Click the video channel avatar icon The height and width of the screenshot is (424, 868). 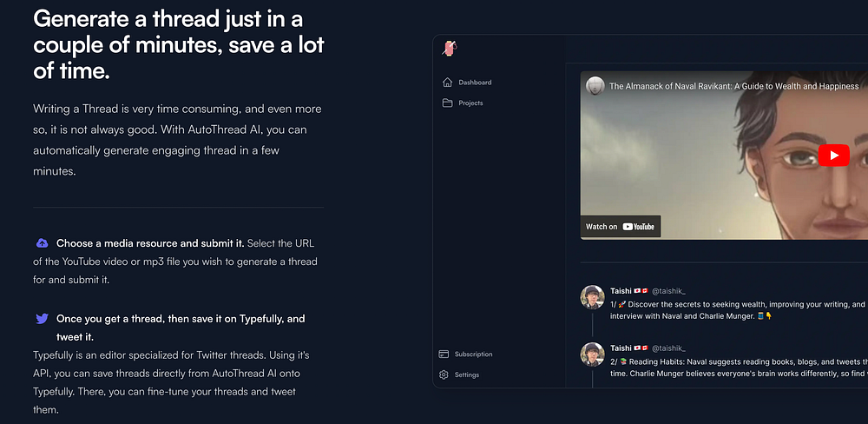595,86
